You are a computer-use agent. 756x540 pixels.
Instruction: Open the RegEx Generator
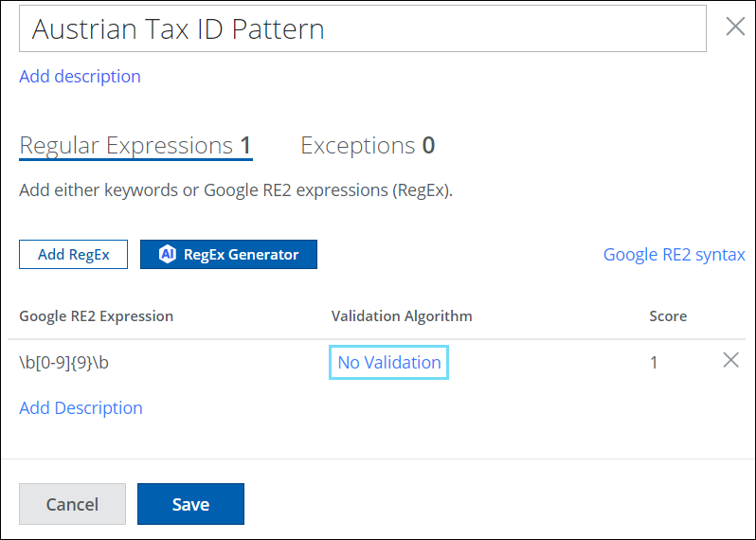coord(228,254)
